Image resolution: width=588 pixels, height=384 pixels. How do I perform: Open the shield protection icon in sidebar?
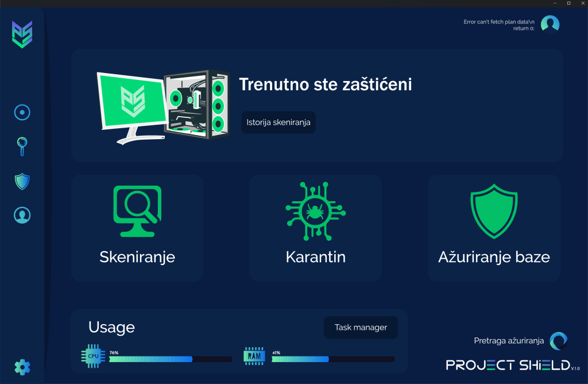[x=22, y=182]
